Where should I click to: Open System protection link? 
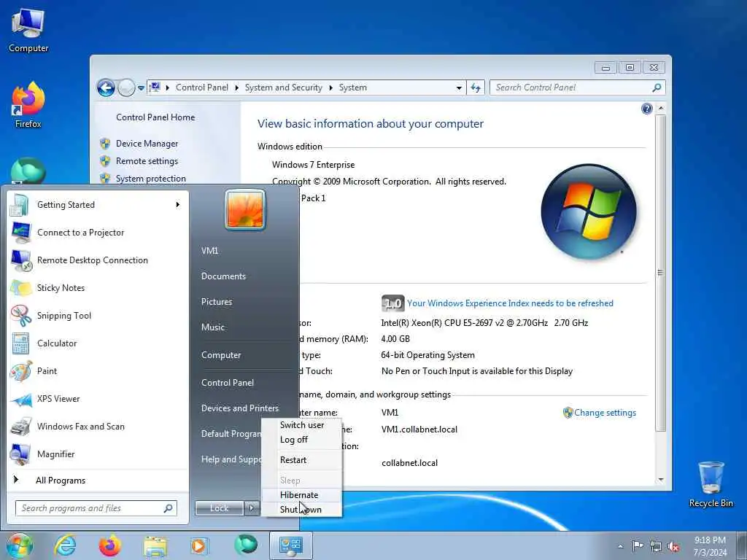click(150, 179)
